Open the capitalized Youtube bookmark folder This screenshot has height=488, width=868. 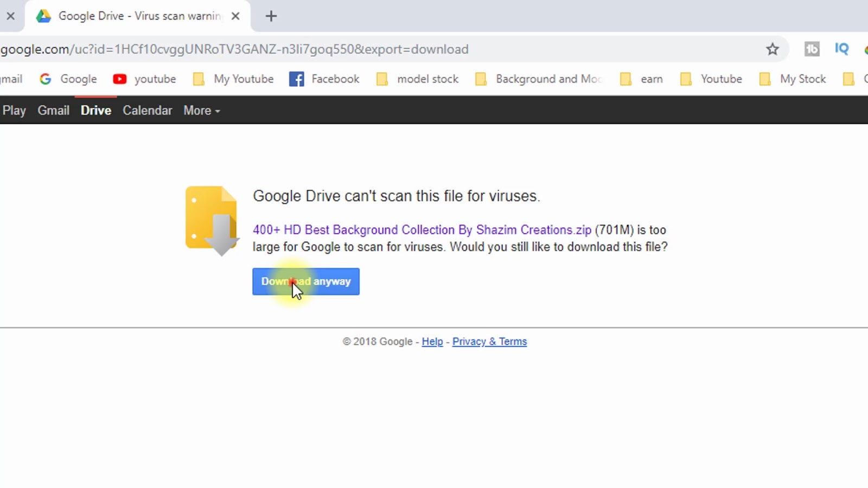coord(711,79)
